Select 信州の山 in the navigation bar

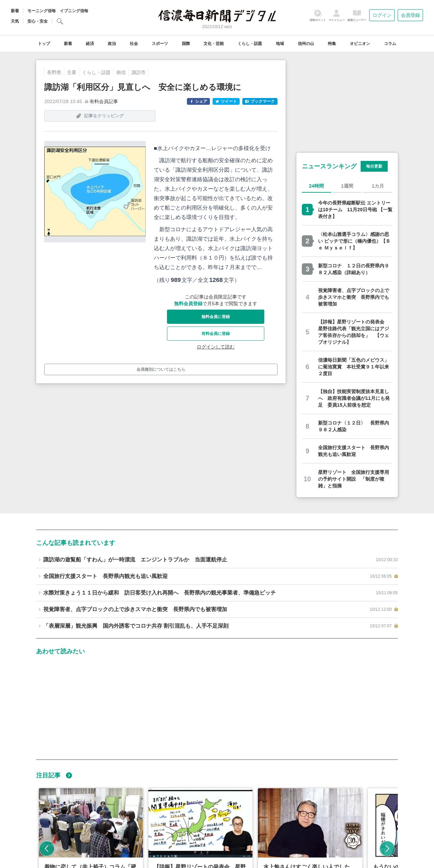pos(306,44)
